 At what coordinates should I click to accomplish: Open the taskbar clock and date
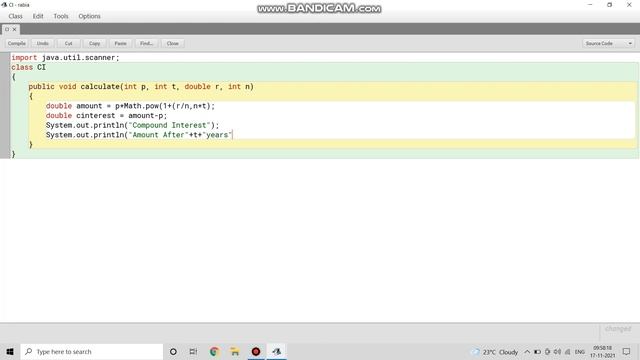coord(602,352)
